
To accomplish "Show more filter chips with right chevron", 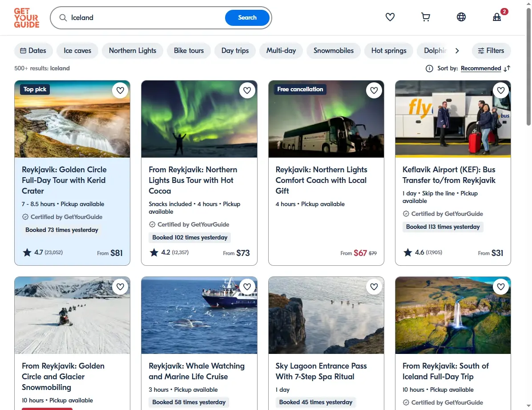I will point(457,51).
